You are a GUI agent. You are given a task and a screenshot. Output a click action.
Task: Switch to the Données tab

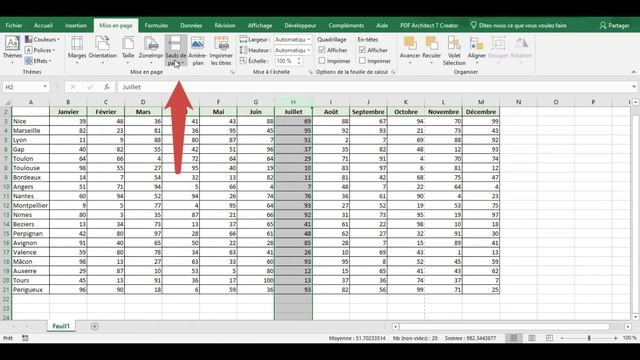click(191, 25)
